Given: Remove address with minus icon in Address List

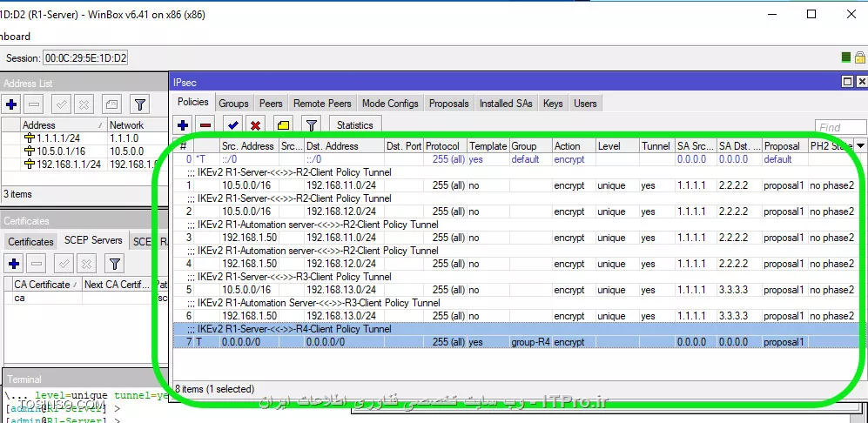Looking at the screenshot, I should [x=34, y=104].
